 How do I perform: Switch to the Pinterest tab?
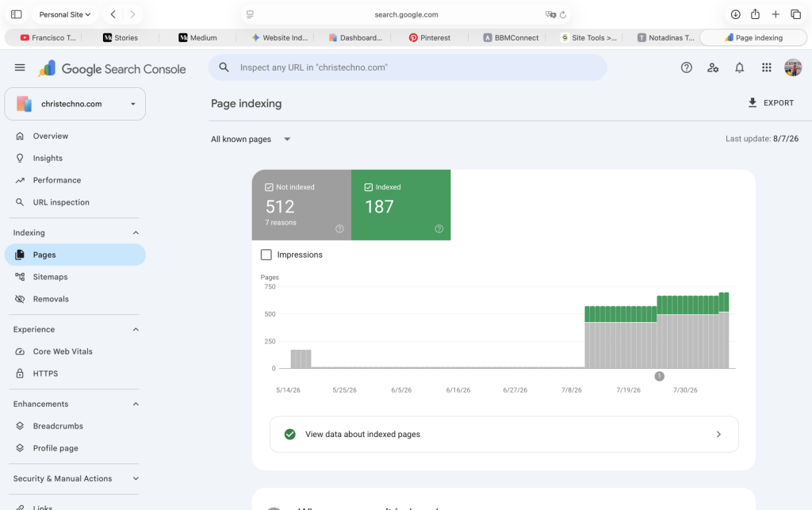(430, 37)
